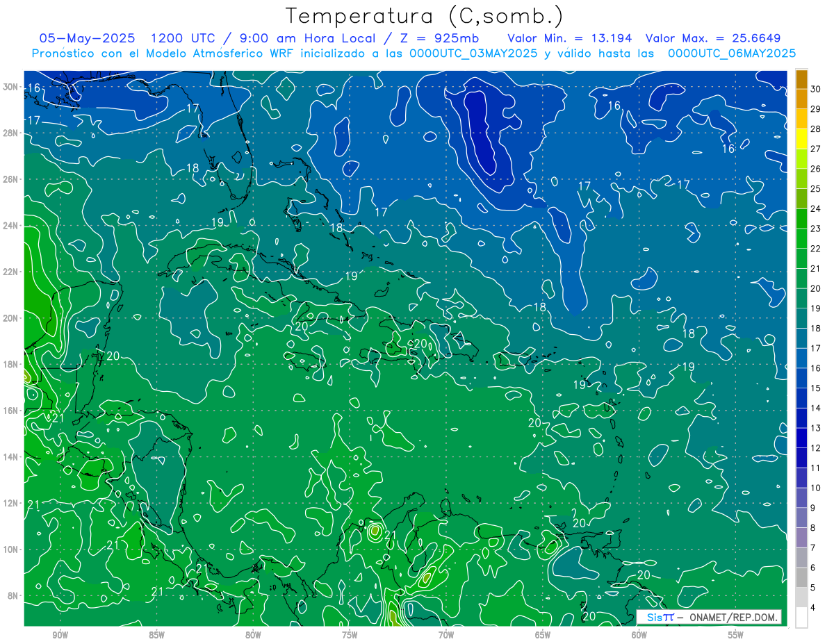Click the 16N latitude axis label
Screen dimensions: 834x644
10,411
